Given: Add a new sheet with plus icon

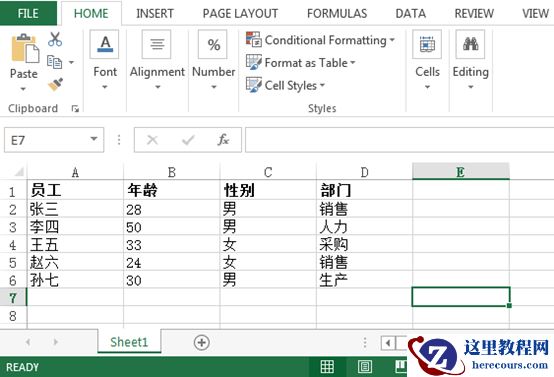Looking at the screenshot, I should tap(202, 342).
